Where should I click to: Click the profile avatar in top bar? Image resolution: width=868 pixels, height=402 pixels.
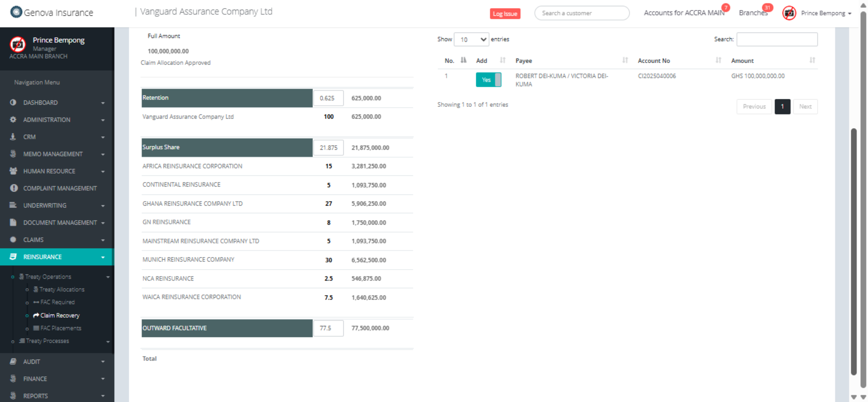[x=789, y=13]
